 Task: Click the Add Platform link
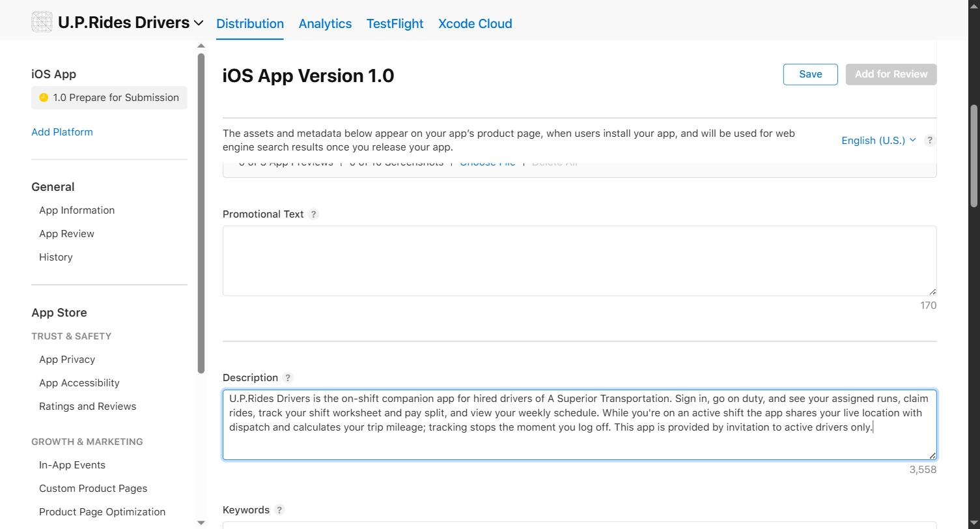(x=62, y=132)
